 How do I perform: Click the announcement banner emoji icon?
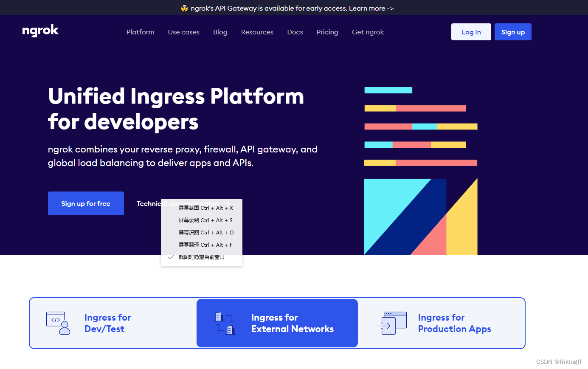click(184, 8)
